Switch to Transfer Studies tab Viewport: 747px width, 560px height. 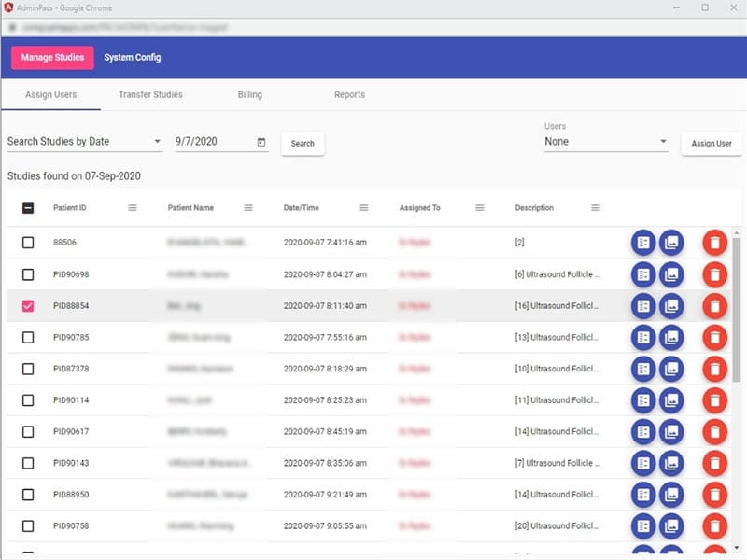[x=150, y=94]
